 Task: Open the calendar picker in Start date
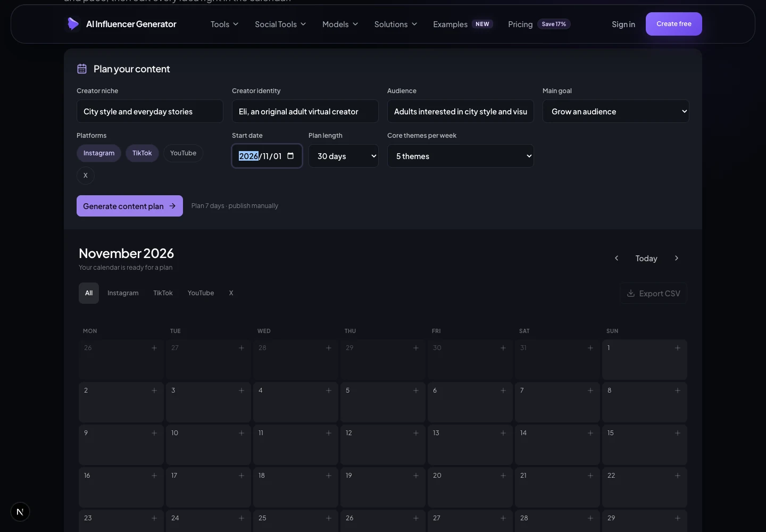point(290,156)
